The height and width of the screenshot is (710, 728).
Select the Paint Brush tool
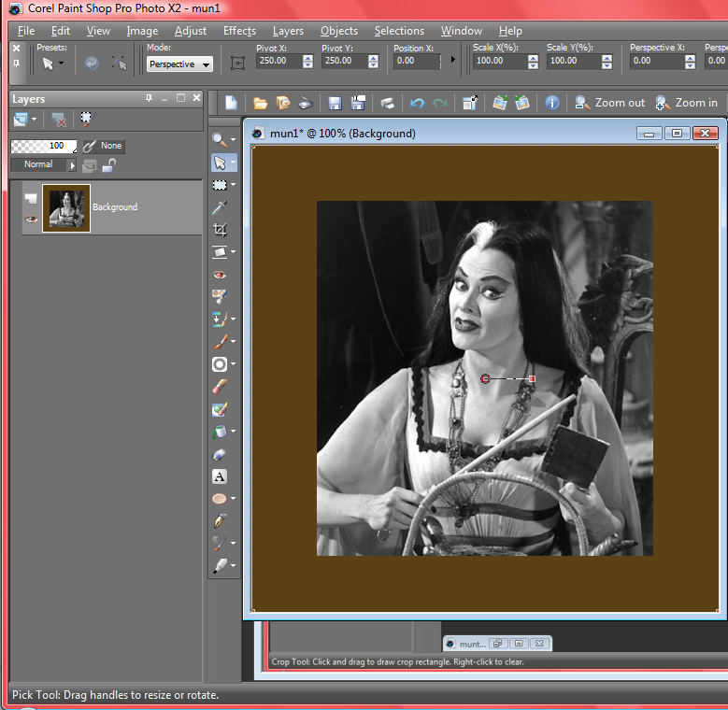coord(219,342)
